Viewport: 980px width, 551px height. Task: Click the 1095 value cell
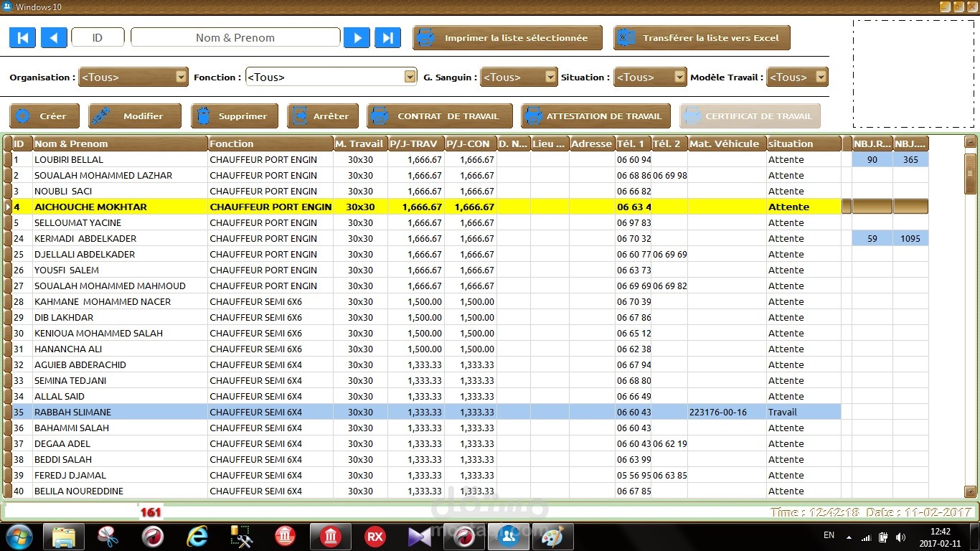(910, 238)
